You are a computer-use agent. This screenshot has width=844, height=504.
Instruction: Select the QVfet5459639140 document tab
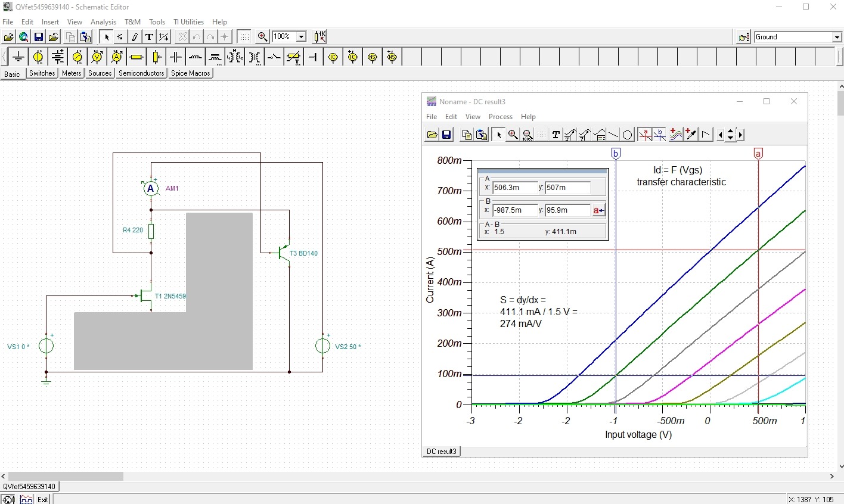(29, 487)
